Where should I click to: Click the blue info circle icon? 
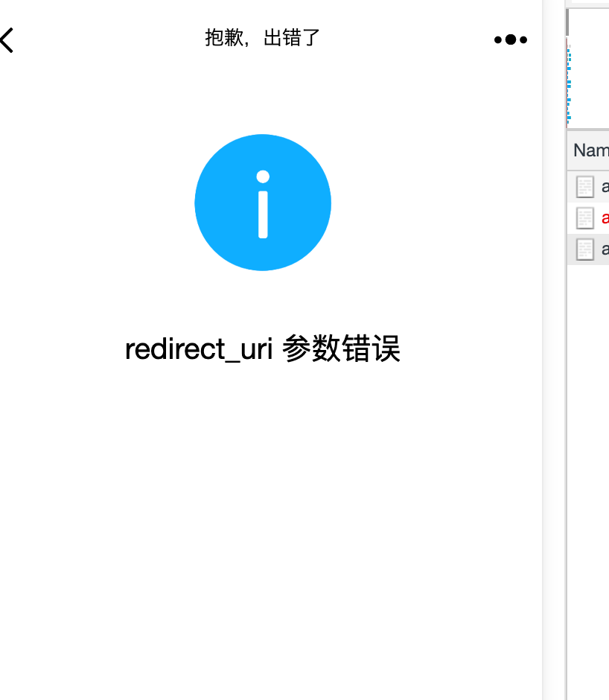click(263, 203)
